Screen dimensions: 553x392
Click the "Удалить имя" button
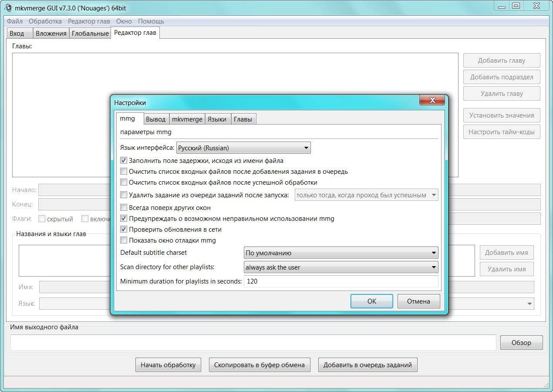[x=506, y=269]
